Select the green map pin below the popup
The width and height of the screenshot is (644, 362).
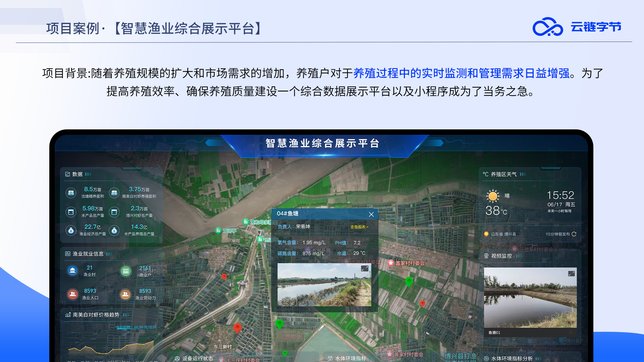click(279, 324)
